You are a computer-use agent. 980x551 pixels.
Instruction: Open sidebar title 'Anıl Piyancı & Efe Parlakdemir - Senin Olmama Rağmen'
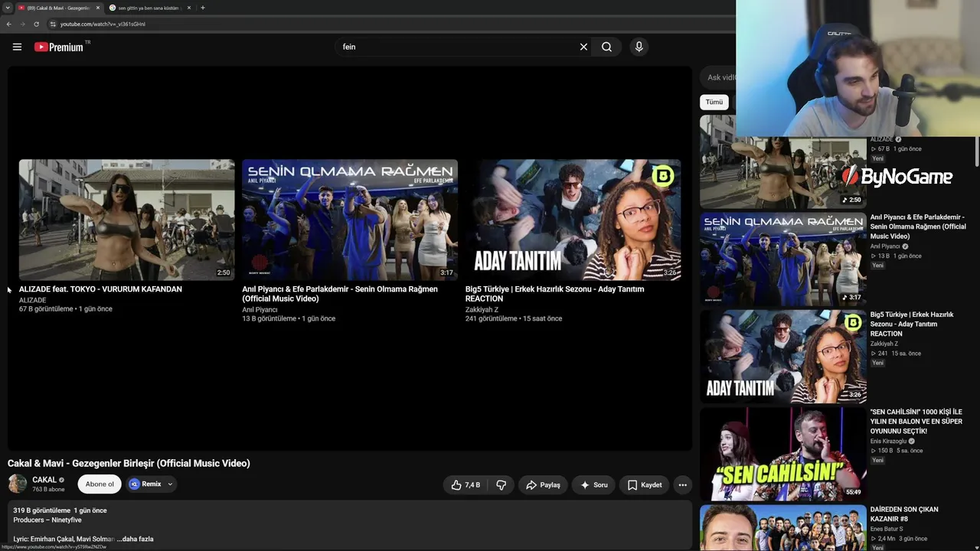(x=918, y=227)
